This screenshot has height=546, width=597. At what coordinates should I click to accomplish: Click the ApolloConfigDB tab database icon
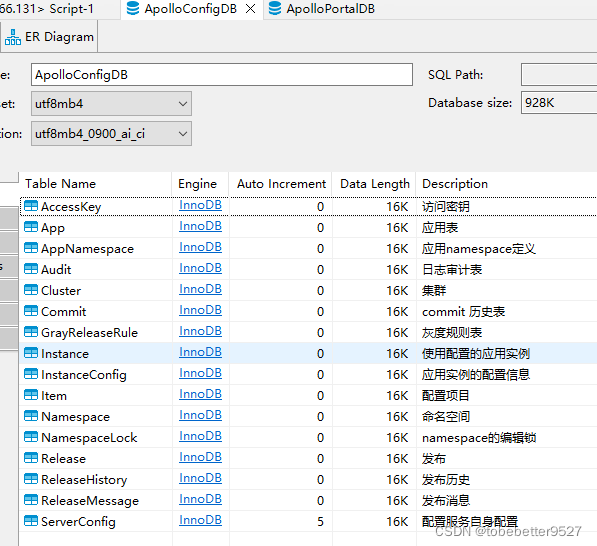(133, 8)
